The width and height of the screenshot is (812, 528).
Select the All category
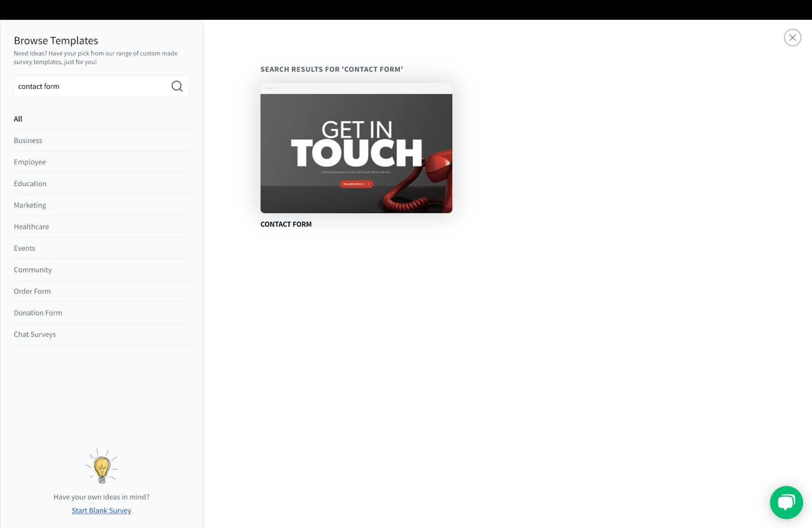101,119
